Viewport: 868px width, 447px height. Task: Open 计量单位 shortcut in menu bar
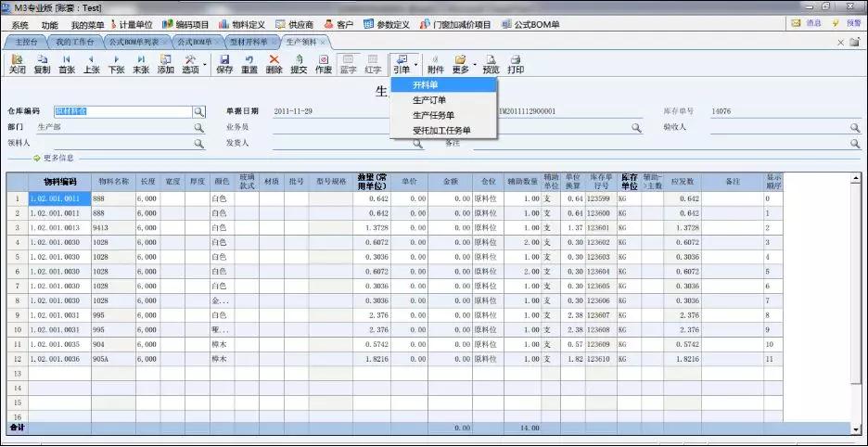click(131, 25)
